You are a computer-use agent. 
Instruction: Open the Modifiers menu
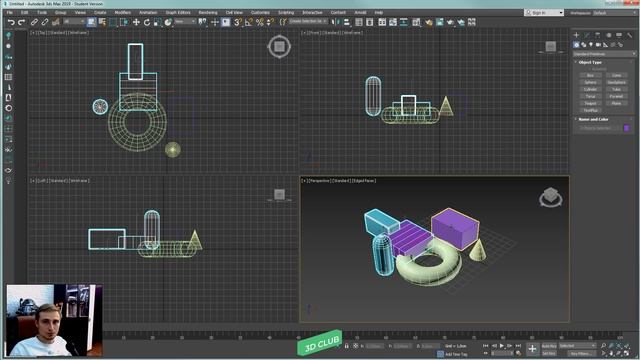[122, 13]
